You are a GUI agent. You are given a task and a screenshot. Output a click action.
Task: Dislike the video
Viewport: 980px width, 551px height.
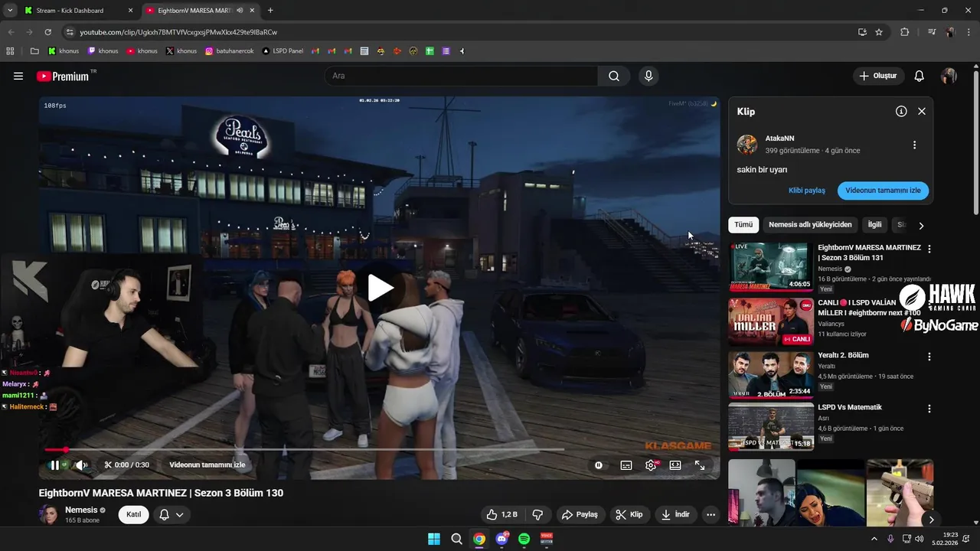pyautogui.click(x=537, y=514)
